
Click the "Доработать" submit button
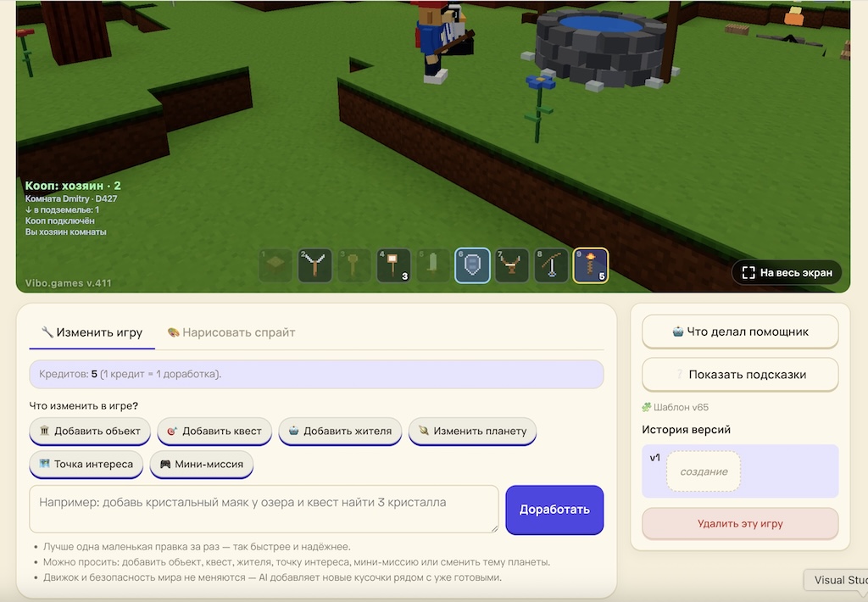[554, 510]
